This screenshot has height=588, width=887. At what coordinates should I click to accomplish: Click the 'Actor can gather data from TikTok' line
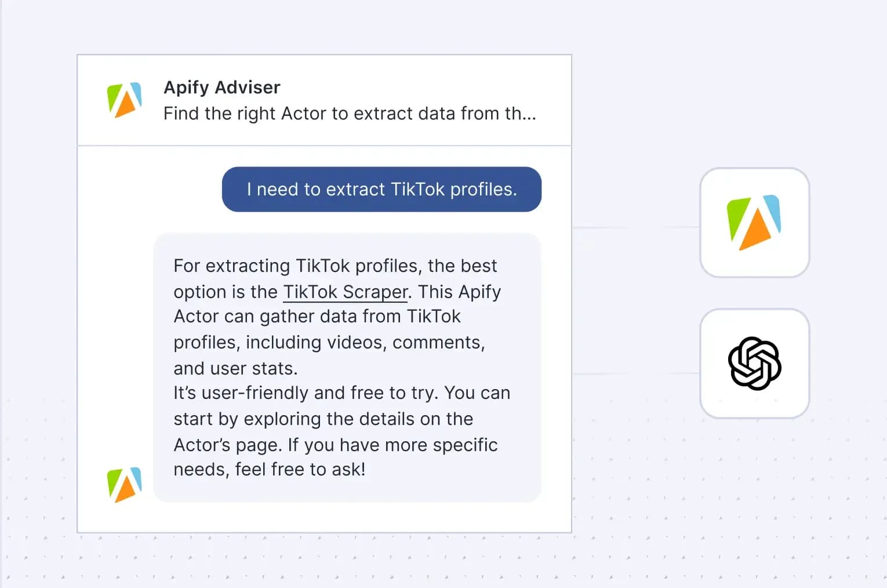(x=317, y=317)
